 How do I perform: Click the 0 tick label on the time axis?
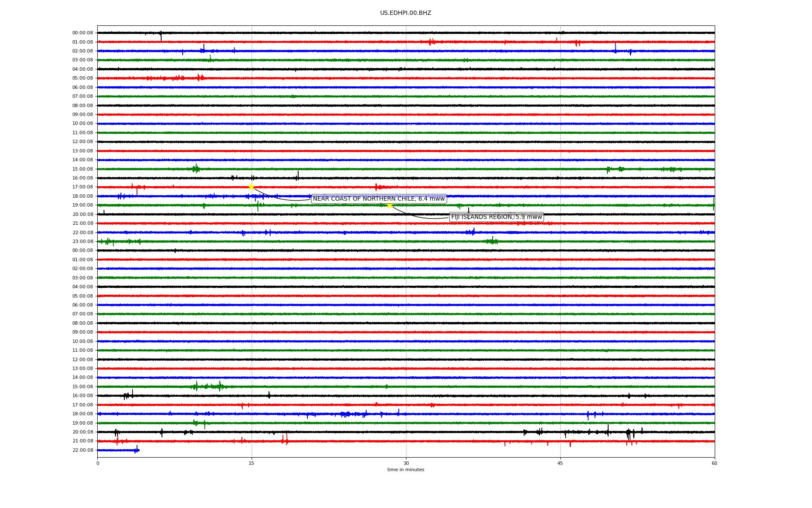tap(98, 463)
